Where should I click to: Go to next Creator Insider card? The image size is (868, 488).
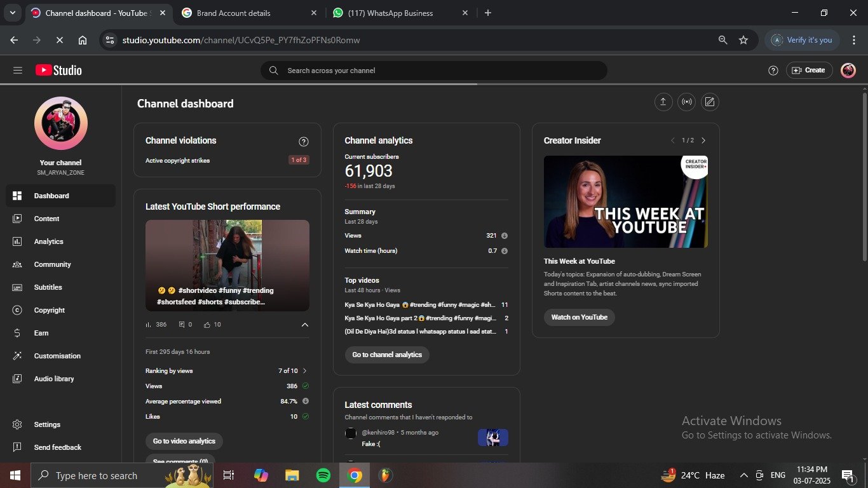click(x=703, y=140)
